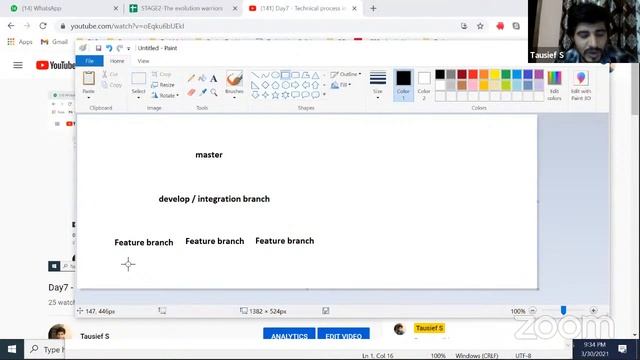The height and width of the screenshot is (360, 640).
Task: Choose the Diamond shape
Action: pos(265,85)
